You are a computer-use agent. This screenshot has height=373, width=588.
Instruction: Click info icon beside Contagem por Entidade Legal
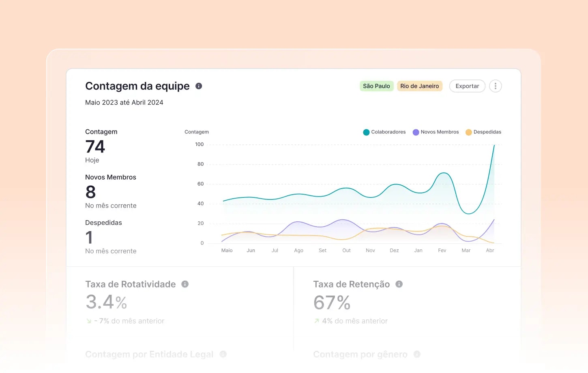coord(223,354)
